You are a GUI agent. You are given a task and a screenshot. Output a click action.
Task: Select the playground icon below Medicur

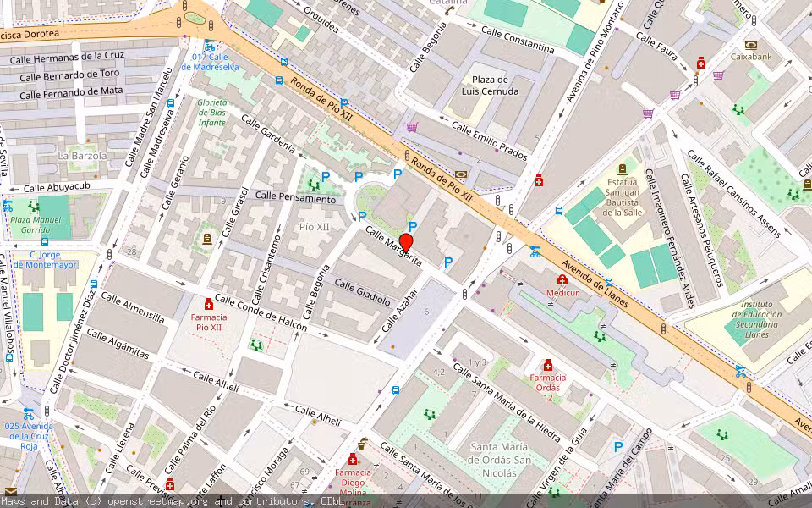600,336
